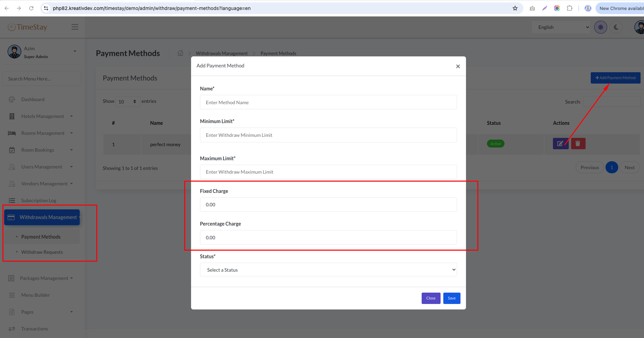Select page 1 in pagination
Screen dimensions: 644x338
pos(612,167)
